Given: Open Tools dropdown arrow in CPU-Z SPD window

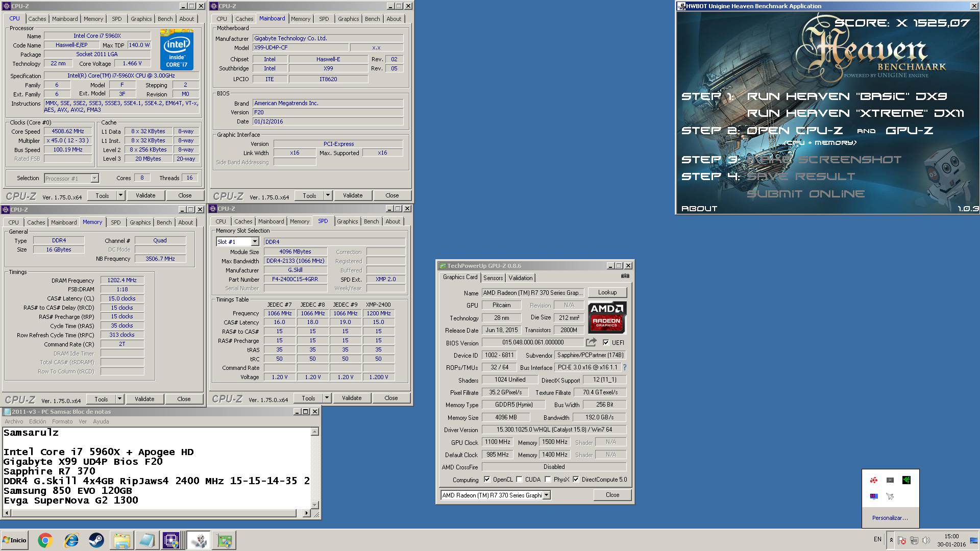Looking at the screenshot, I should click(327, 398).
